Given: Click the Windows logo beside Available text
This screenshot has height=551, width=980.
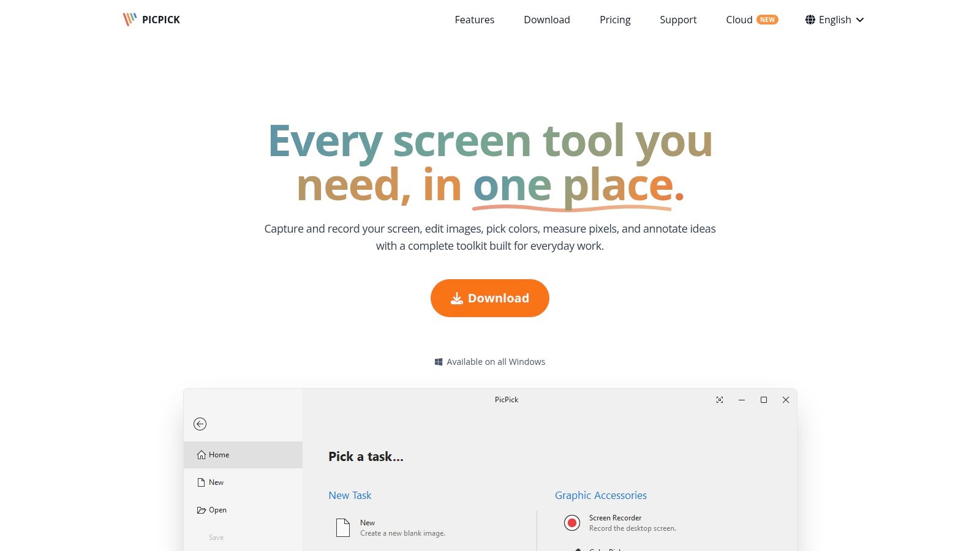Looking at the screenshot, I should point(439,362).
